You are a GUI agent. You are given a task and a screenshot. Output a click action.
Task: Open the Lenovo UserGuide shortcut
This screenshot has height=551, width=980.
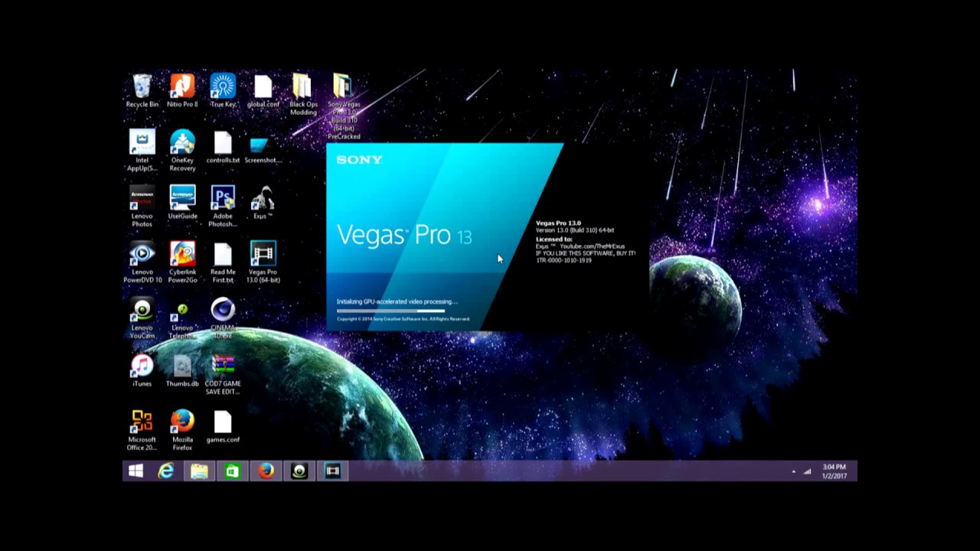(x=182, y=203)
